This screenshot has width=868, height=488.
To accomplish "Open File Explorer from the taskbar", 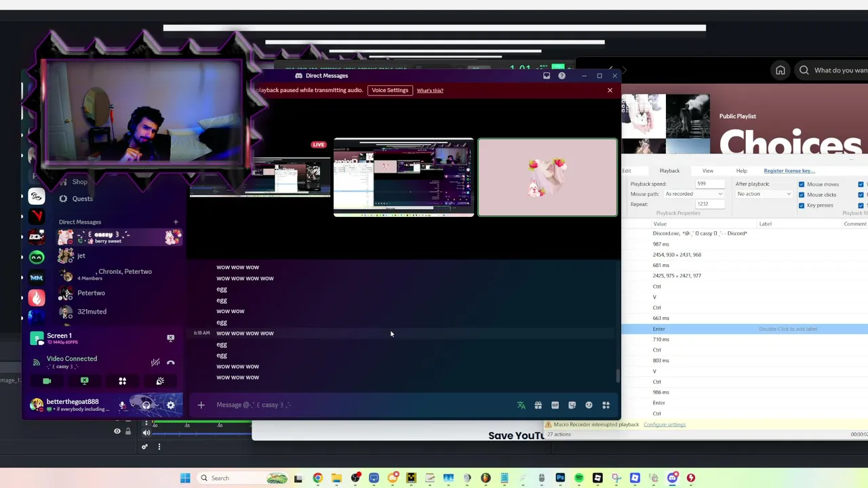I will 336,478.
